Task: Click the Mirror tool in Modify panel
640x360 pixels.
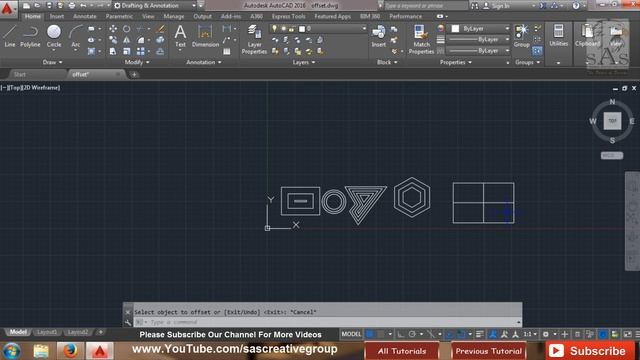Action: point(127,40)
